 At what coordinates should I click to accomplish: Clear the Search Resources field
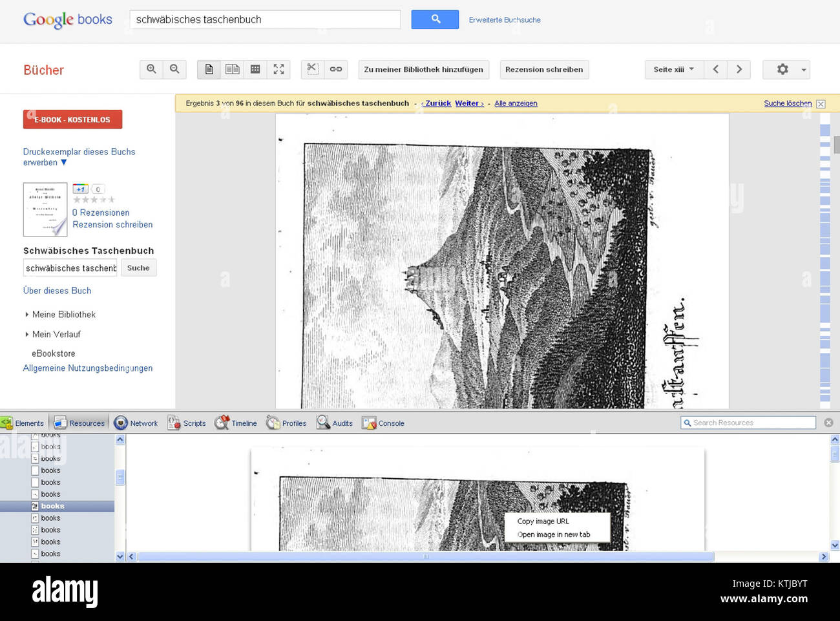828,423
